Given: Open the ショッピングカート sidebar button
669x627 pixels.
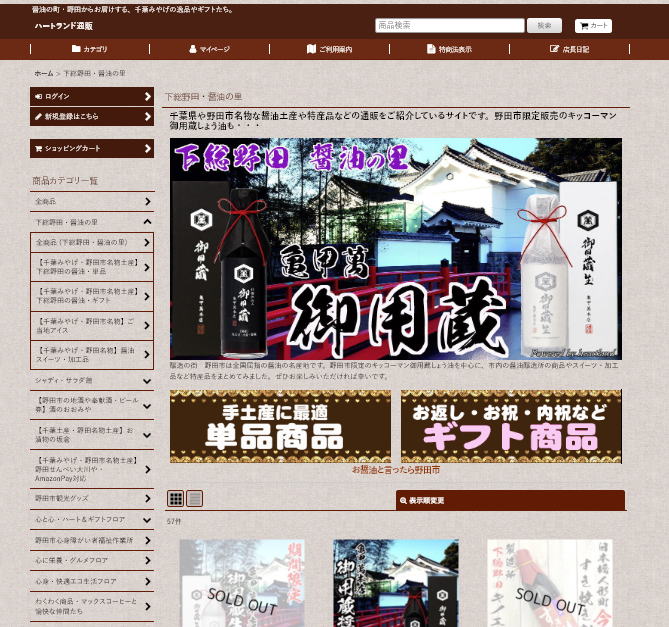Looking at the screenshot, I should pos(92,148).
